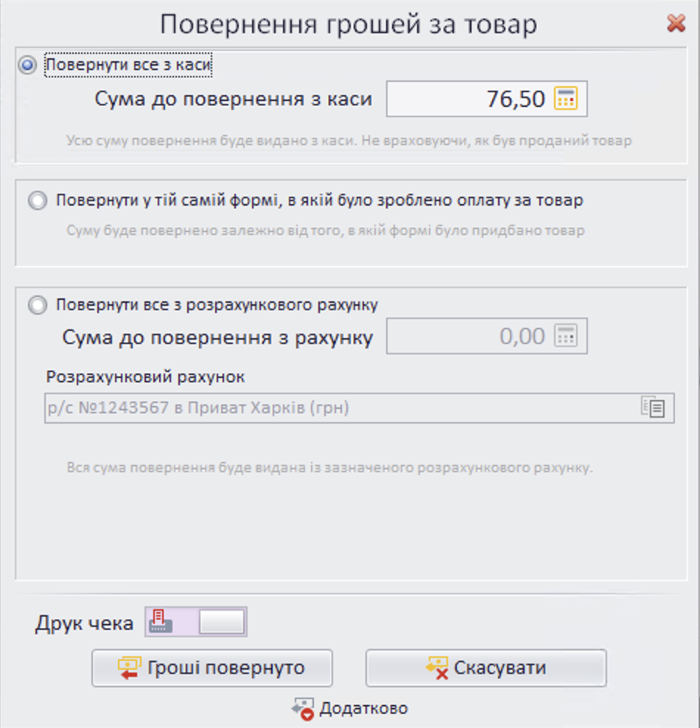Click the 76,50 refund sum field

501,98
